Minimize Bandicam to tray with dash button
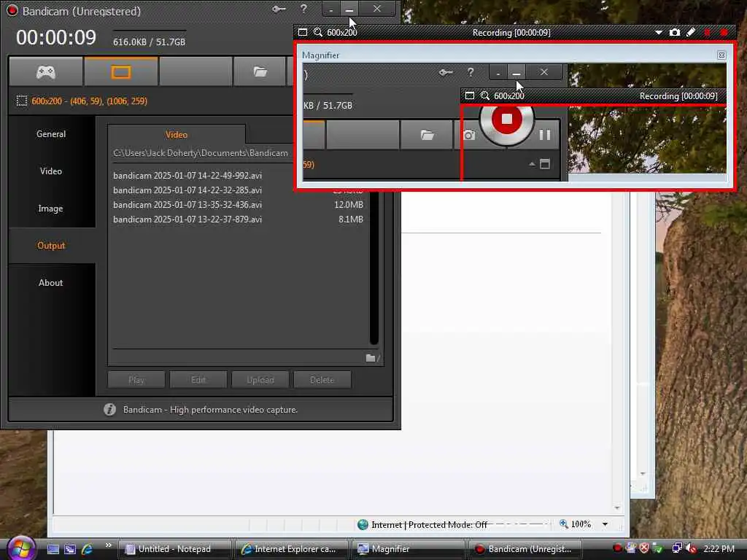The height and width of the screenshot is (560, 747). pos(331,9)
